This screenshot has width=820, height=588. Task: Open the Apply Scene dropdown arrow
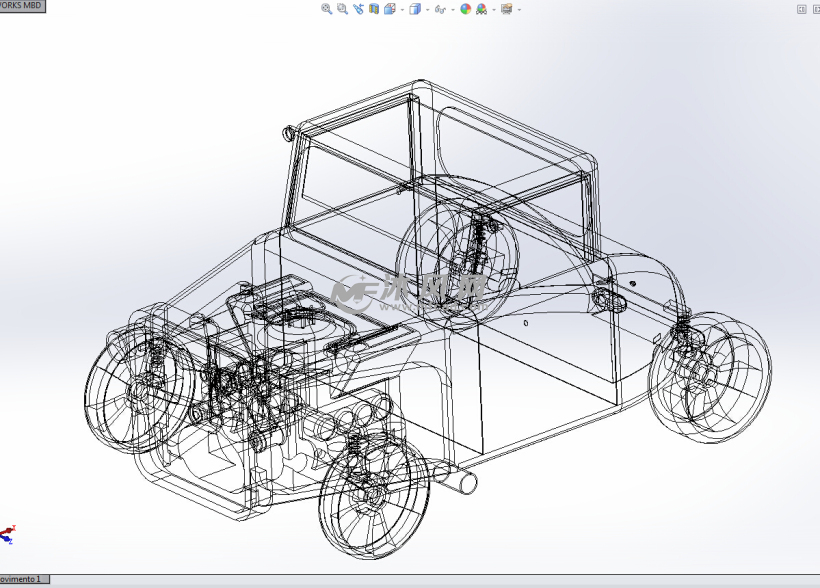pyautogui.click(x=493, y=9)
